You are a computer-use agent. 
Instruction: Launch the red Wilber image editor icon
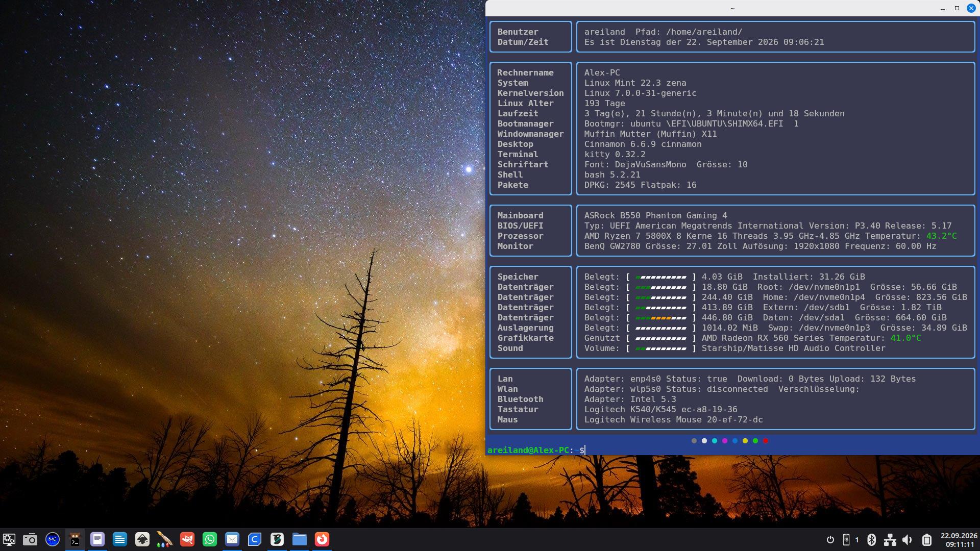187,539
